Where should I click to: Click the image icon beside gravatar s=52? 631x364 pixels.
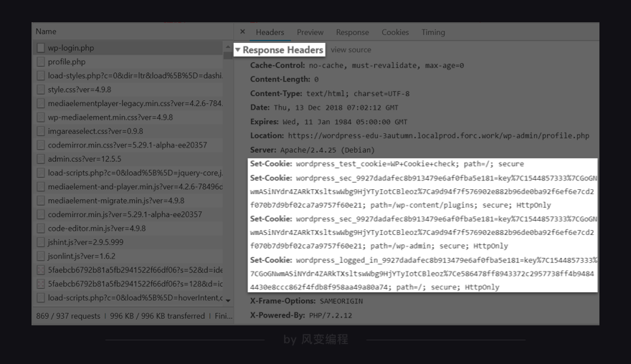coord(41,270)
